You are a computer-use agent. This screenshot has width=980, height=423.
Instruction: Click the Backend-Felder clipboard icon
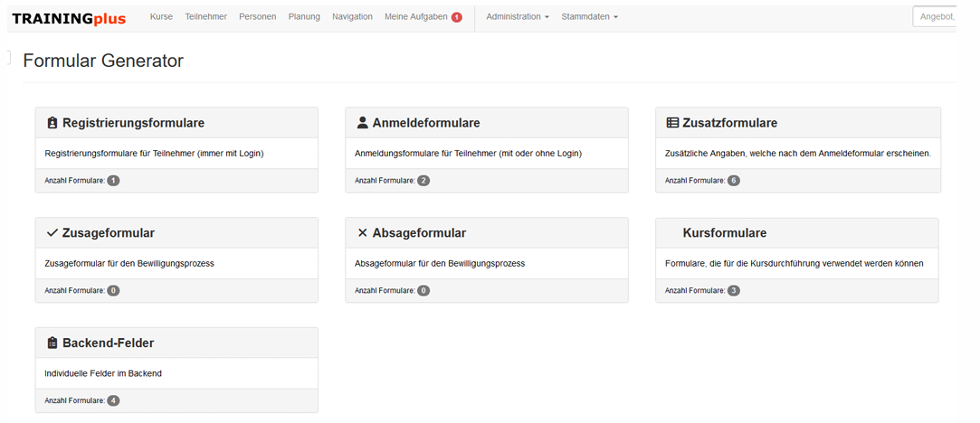pyautogui.click(x=52, y=343)
